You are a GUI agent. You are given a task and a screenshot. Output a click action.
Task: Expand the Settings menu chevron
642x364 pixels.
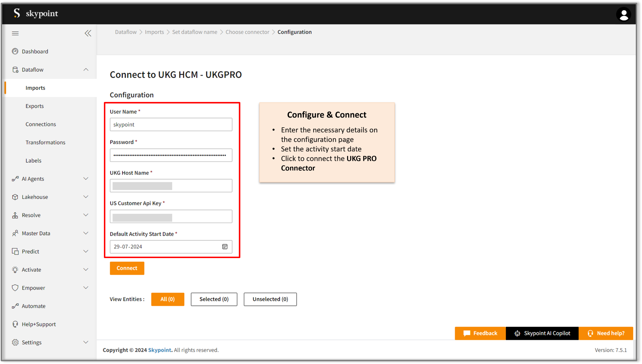click(86, 342)
